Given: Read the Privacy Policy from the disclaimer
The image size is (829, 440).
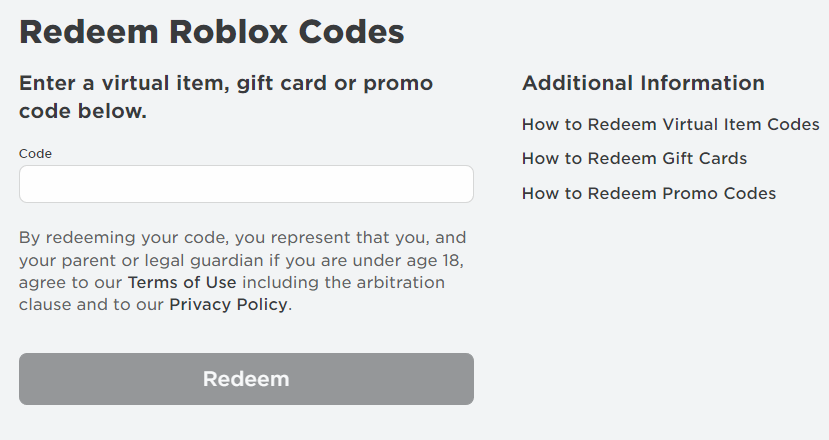Looking at the screenshot, I should point(228,305).
